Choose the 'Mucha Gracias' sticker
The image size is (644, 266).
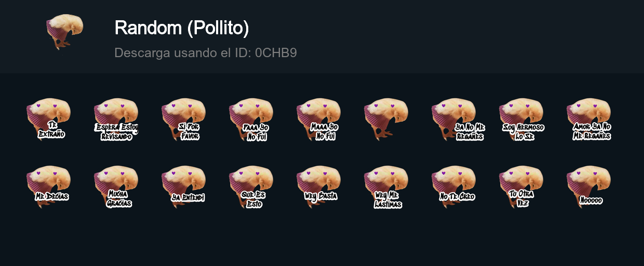[116, 187]
